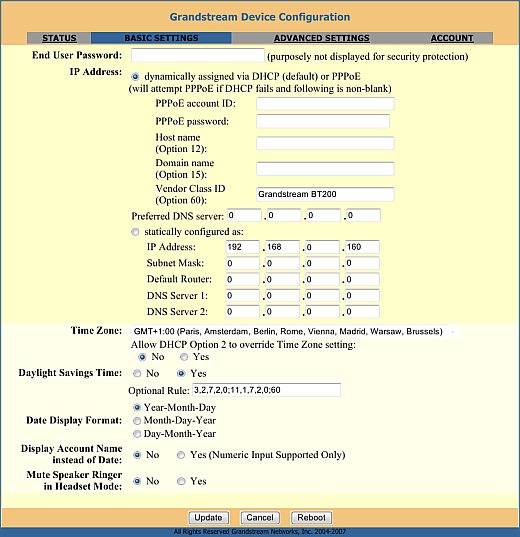
Task: Enable Display Account Name instead of Date
Action: 181,455
